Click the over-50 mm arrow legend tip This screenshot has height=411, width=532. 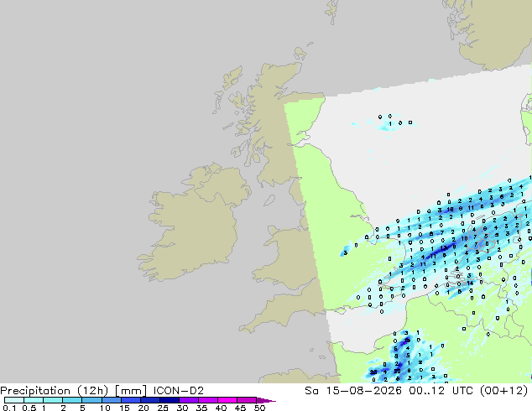point(266,400)
